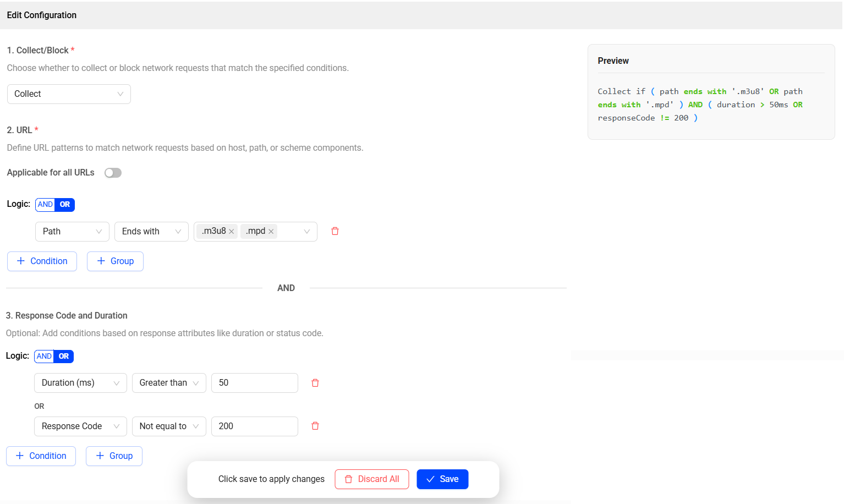Viewport: 844px width, 504px height.
Task: Expand the Ends with operator dropdown
Action: [151, 232]
